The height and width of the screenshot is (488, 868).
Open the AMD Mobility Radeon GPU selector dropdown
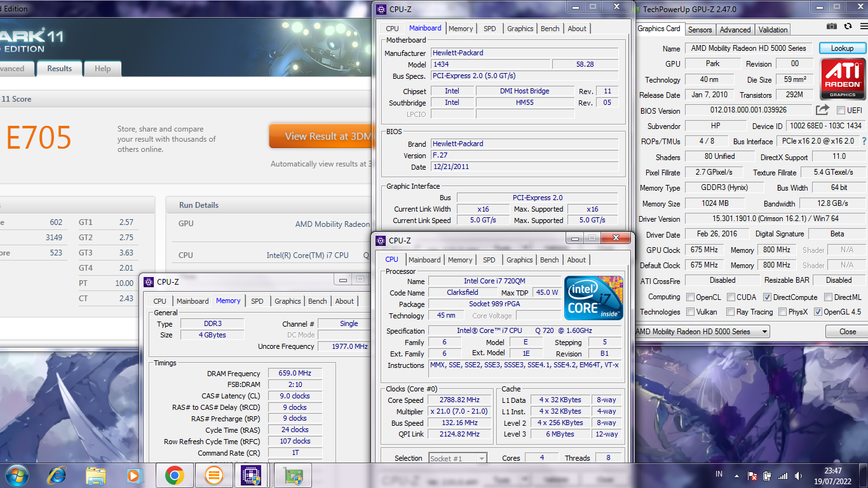[702, 331]
